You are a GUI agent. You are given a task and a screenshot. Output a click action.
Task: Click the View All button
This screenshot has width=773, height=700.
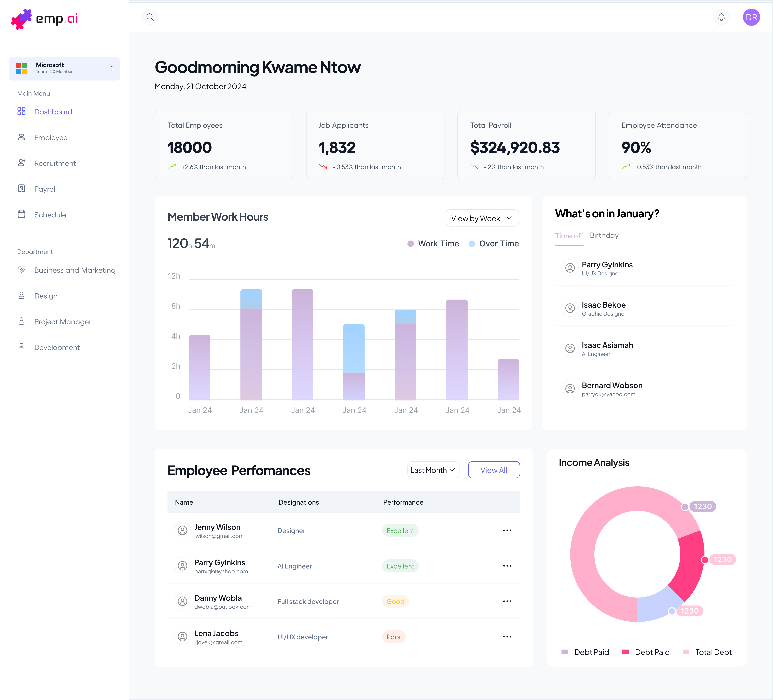(494, 470)
